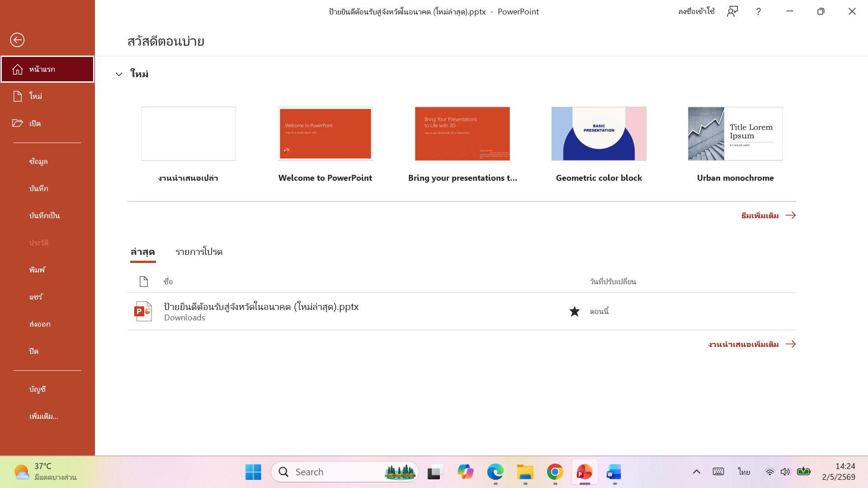Open the ใหม่ (New) page in sidebar
This screenshot has width=868, height=488.
tap(47, 96)
